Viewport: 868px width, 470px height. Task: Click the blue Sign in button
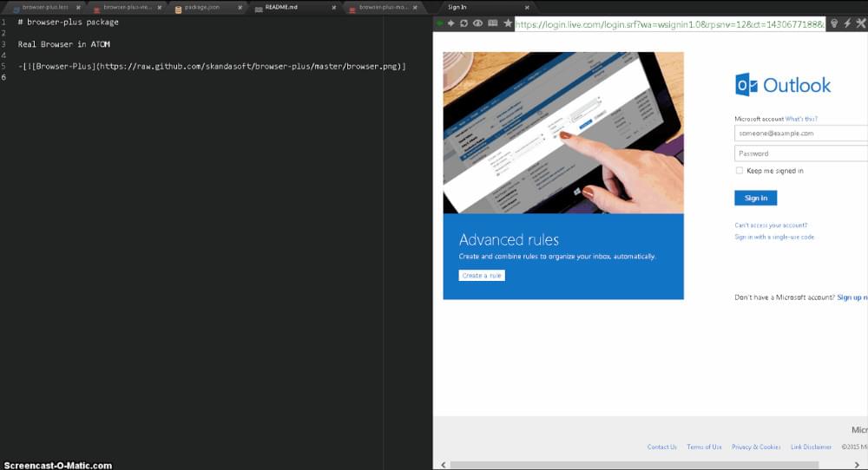click(x=756, y=198)
